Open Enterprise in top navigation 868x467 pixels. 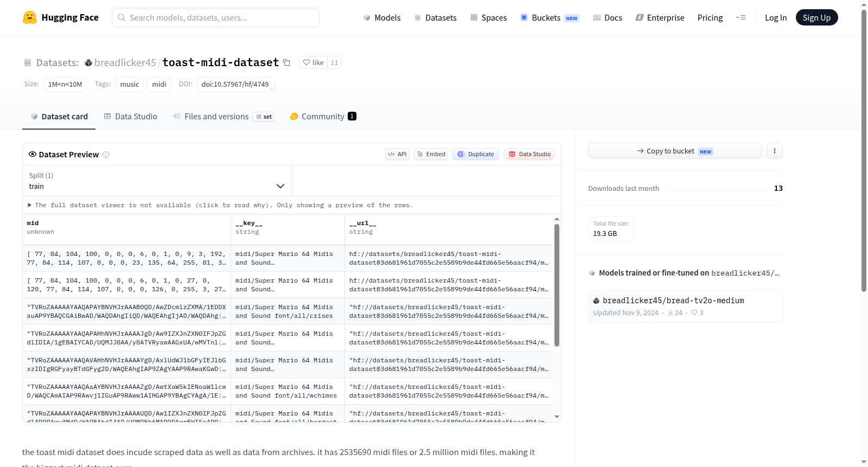[660, 17]
